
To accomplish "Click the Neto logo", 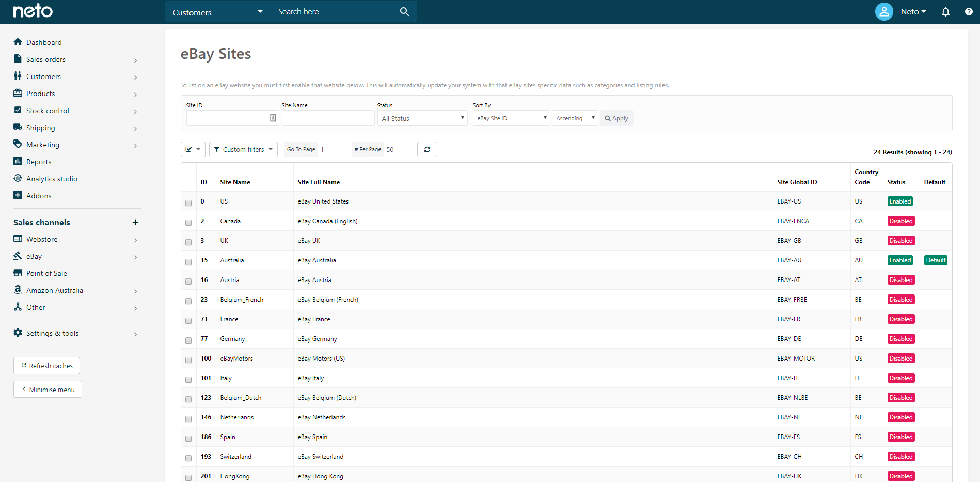I will (33, 11).
